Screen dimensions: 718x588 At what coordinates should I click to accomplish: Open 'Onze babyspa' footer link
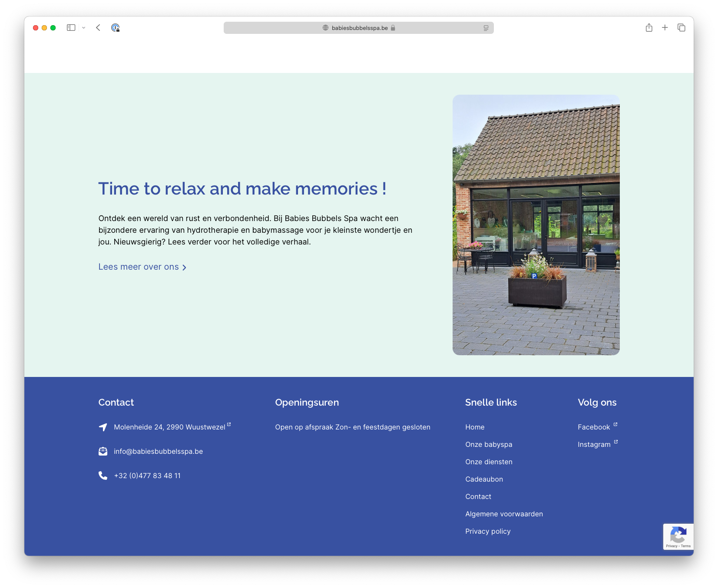click(489, 444)
